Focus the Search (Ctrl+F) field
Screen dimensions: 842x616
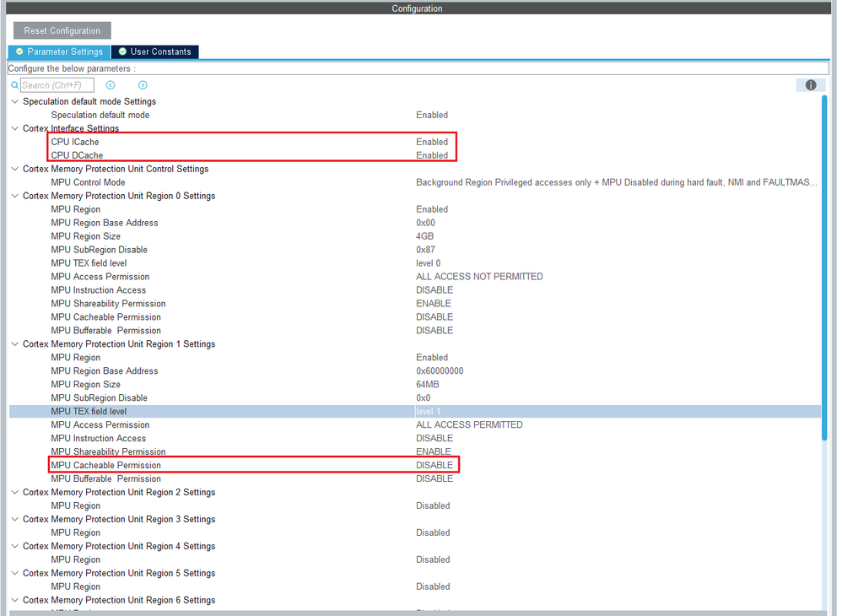click(x=57, y=85)
